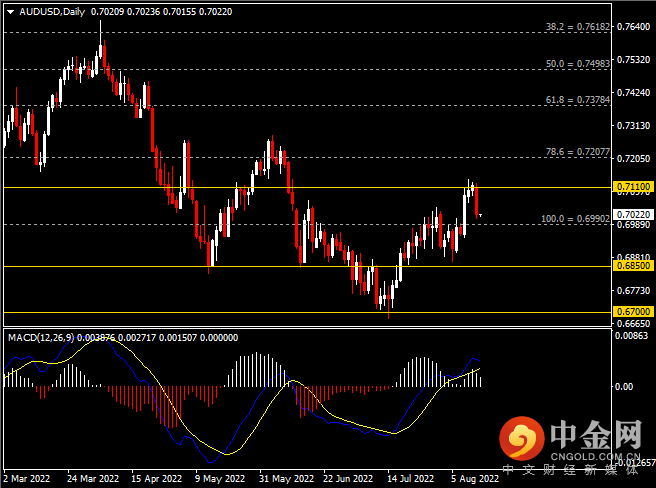Click the 22 Jun 2022 date label
The height and width of the screenshot is (488, 656).
[x=348, y=478]
